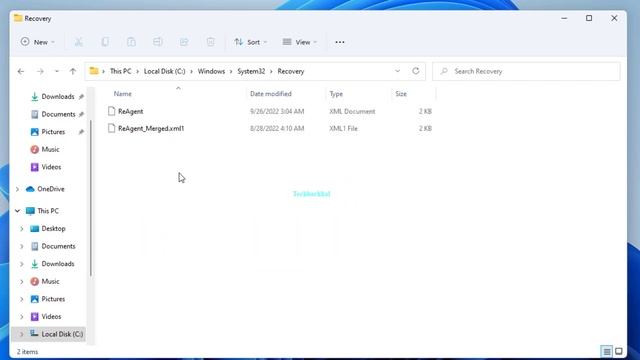Select System32 in the address breadcrumb

(251, 71)
